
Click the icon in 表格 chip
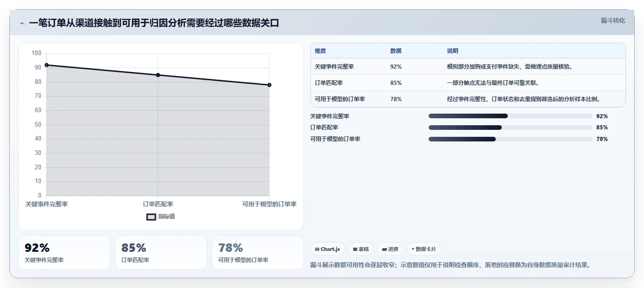[355, 249]
